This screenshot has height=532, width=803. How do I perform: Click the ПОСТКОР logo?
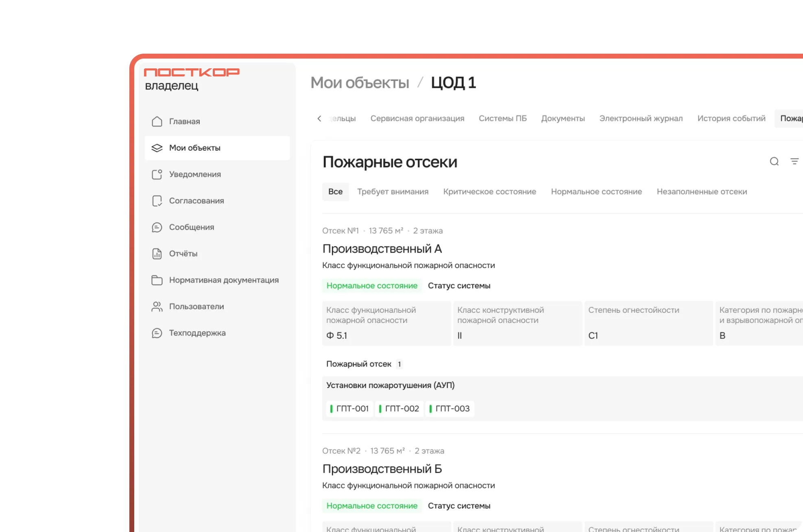(192, 72)
